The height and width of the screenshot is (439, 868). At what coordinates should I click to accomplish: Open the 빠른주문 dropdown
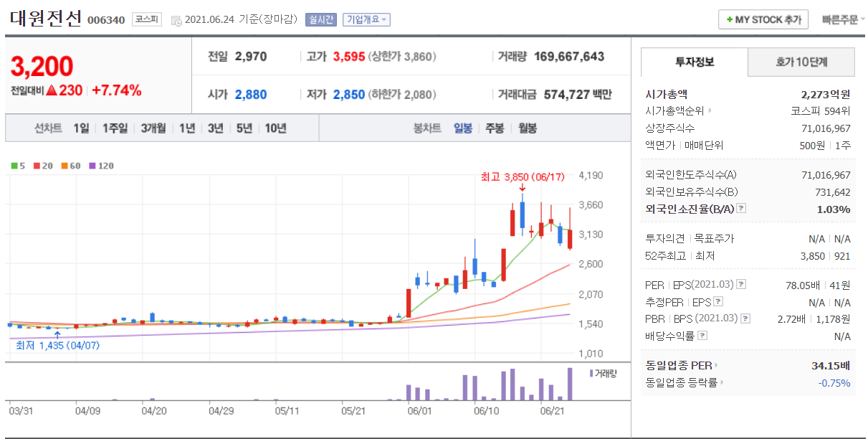[x=844, y=19]
